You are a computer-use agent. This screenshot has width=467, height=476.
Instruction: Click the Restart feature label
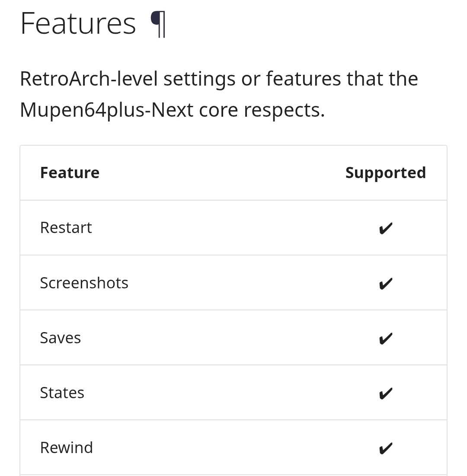pos(66,227)
